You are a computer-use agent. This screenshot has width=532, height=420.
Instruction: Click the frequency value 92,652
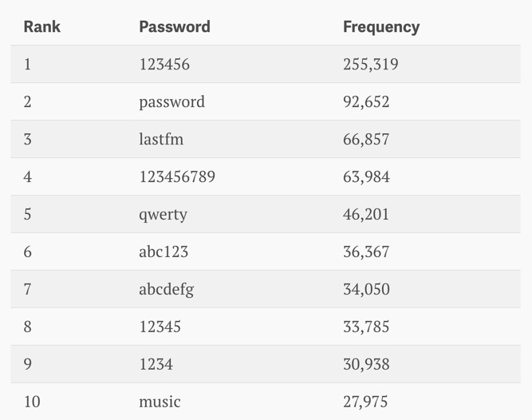click(366, 101)
